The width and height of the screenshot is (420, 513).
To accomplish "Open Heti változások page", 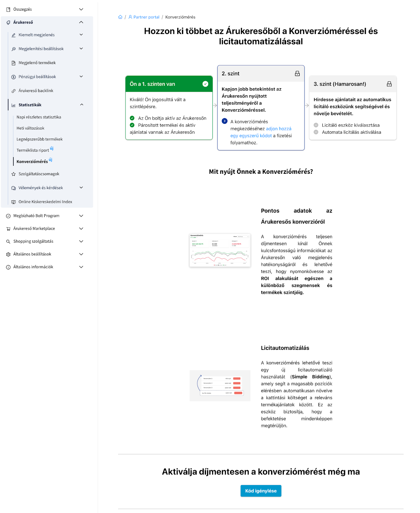I will pos(30,128).
